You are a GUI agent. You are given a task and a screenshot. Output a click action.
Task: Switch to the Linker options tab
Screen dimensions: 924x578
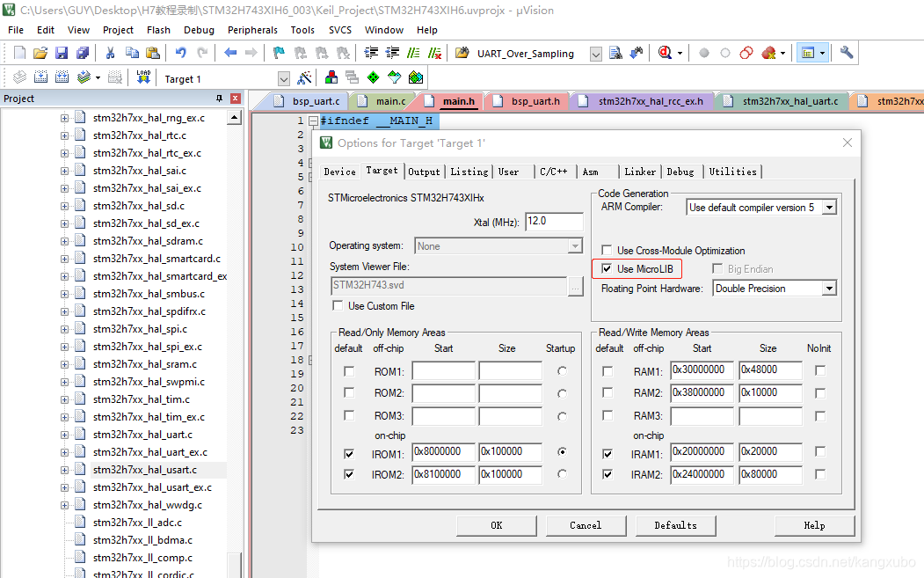pyautogui.click(x=640, y=172)
